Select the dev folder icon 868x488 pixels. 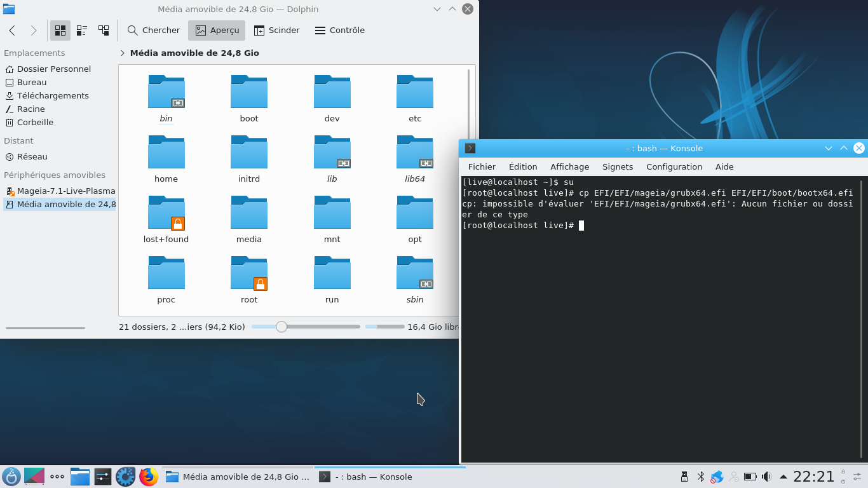[332, 91]
